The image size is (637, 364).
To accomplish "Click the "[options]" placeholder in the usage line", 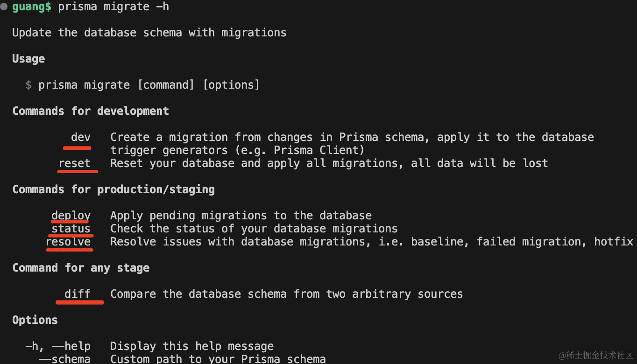I will click(231, 85).
